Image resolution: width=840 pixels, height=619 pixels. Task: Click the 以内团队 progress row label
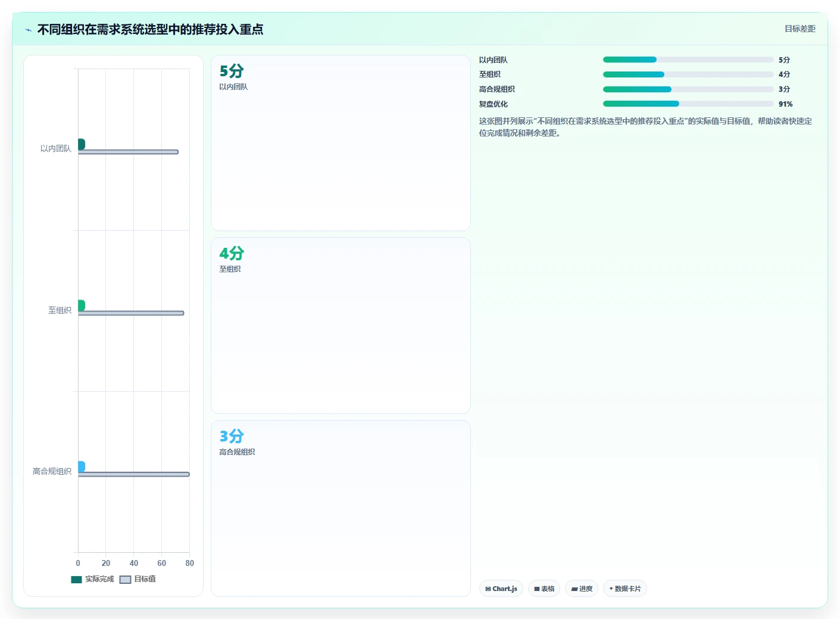click(x=494, y=60)
